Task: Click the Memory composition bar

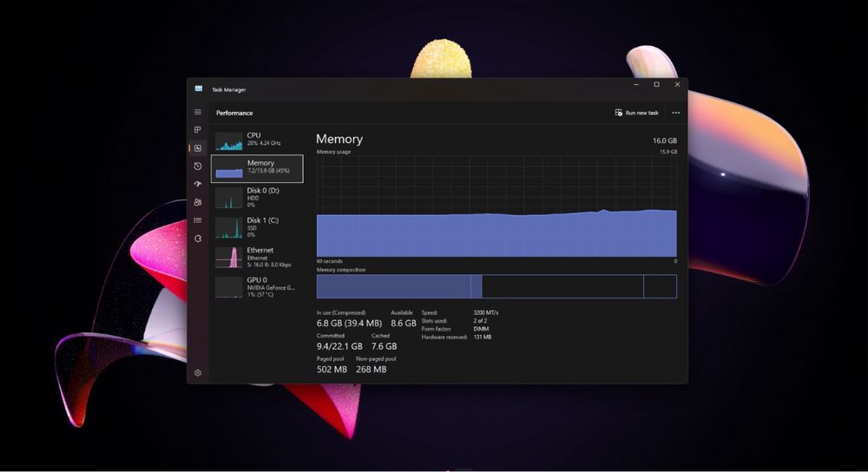Action: coord(496,286)
